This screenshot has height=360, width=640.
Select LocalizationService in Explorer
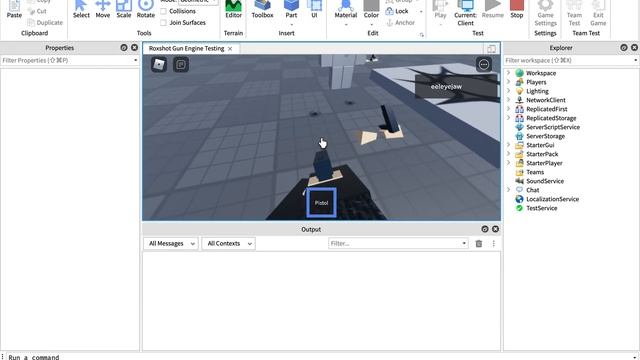coord(552,199)
